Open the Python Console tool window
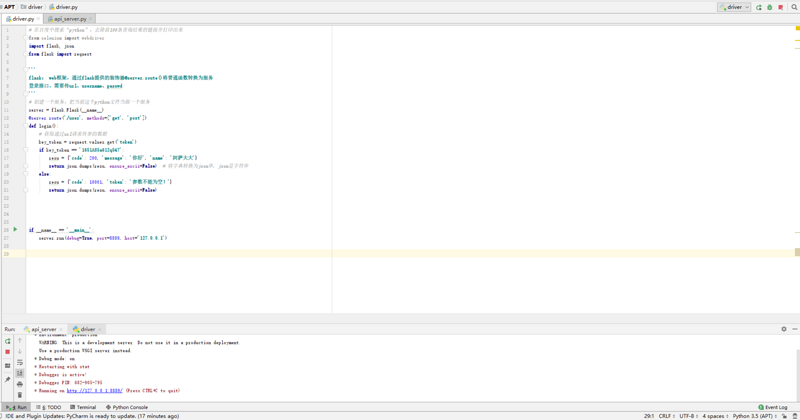This screenshot has height=420, width=800. pos(128,407)
